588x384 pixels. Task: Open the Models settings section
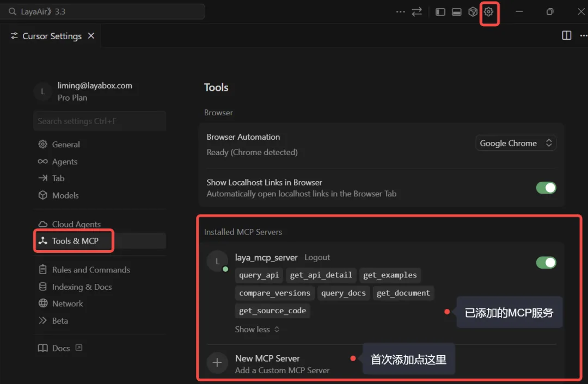65,195
